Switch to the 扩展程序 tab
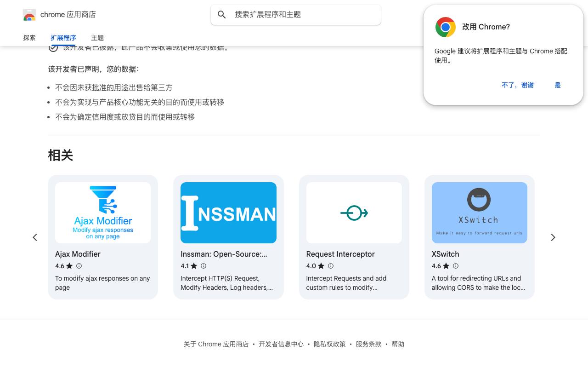Screen dimensions: 588x368 click(63, 38)
